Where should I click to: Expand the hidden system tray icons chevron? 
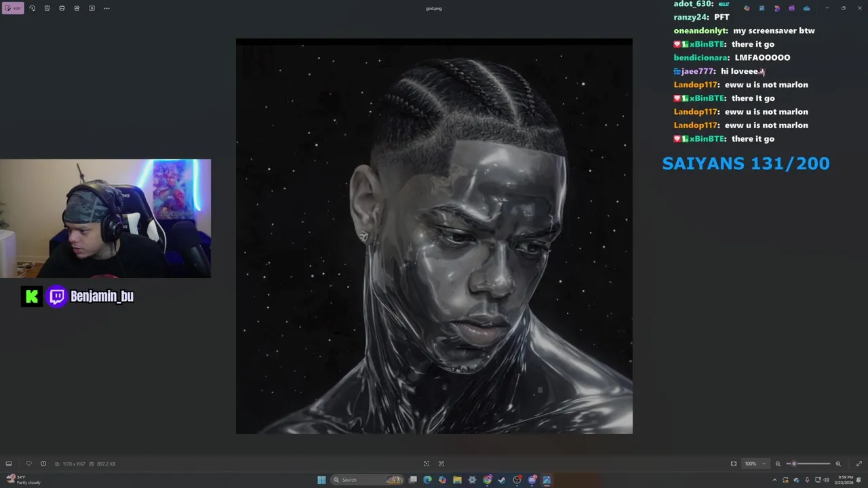click(774, 480)
